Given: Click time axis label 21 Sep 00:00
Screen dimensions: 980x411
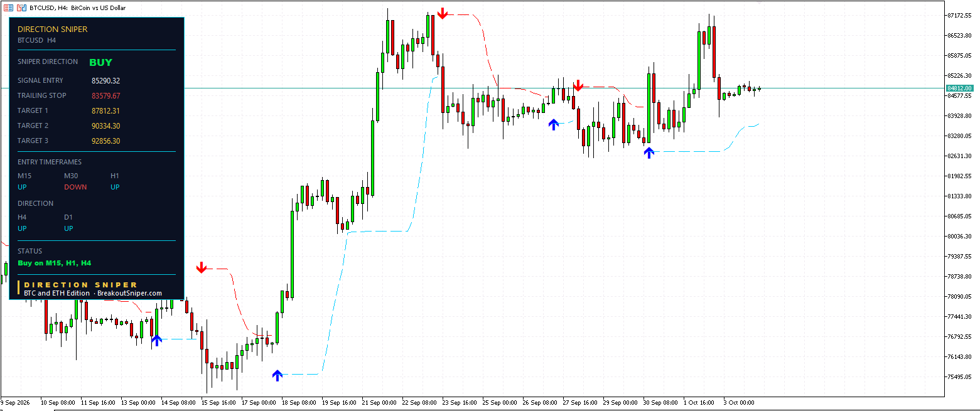Looking at the screenshot, I should coord(380,402).
